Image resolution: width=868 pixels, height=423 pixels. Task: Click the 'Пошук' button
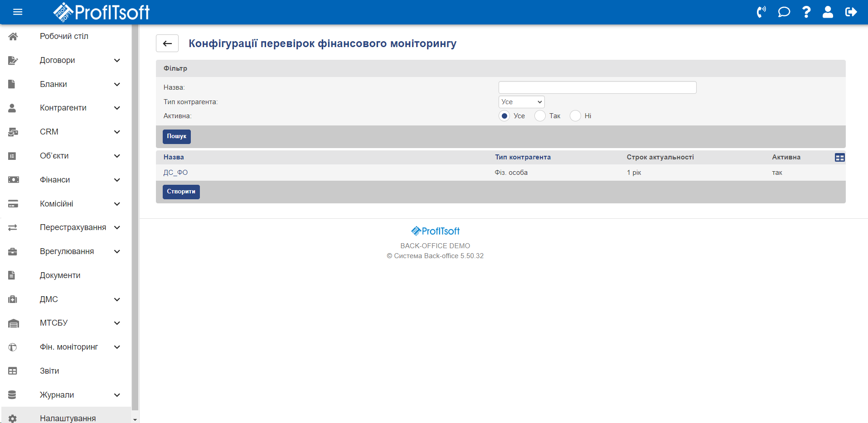click(176, 136)
